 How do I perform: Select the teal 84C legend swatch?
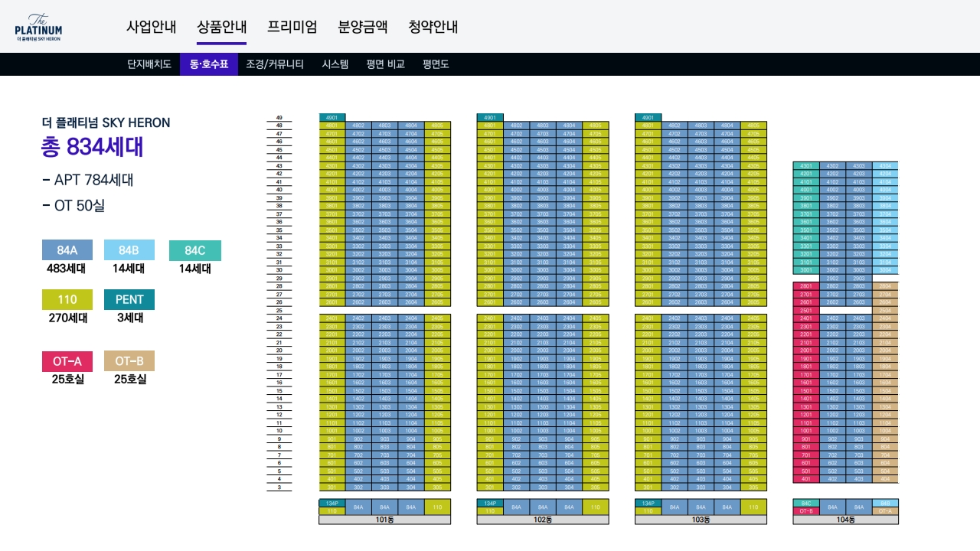pos(195,250)
